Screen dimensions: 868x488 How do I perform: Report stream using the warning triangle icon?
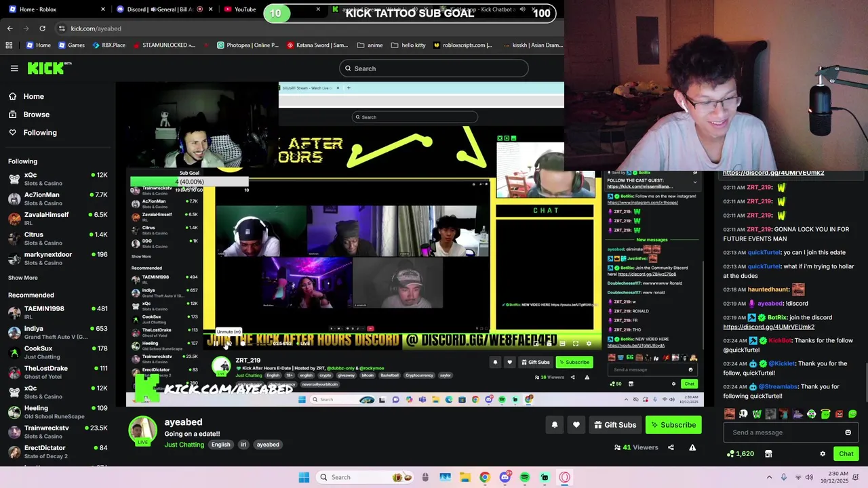pyautogui.click(x=692, y=447)
